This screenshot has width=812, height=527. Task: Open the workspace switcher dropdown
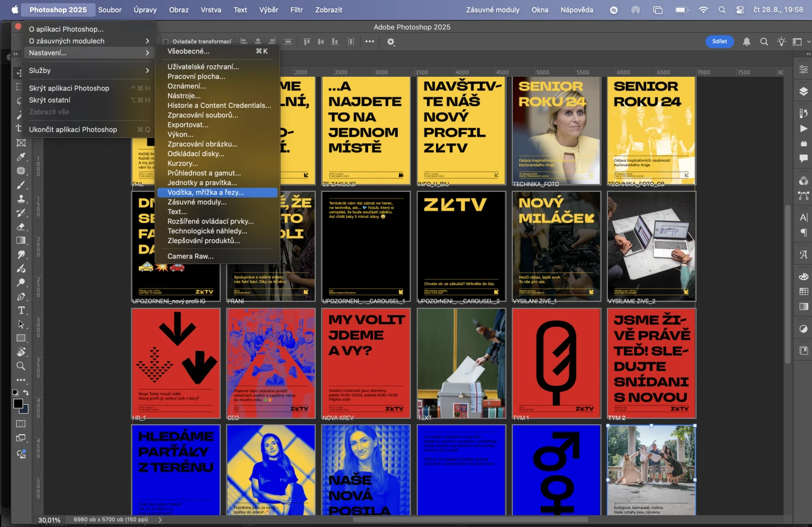pos(800,42)
